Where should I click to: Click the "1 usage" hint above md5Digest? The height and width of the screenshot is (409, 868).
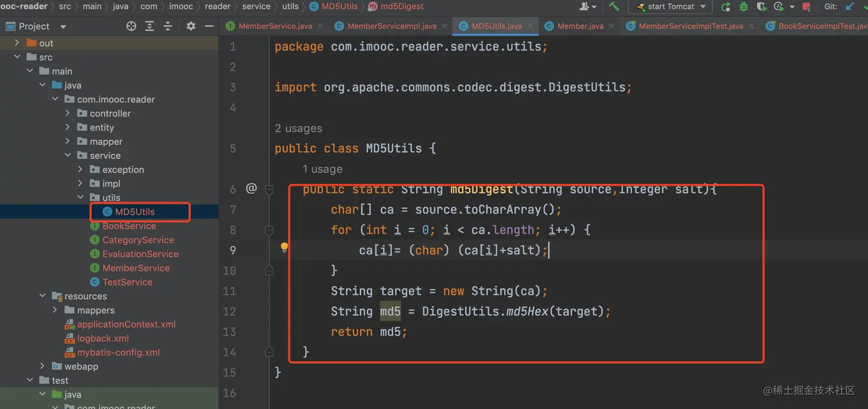(x=323, y=169)
